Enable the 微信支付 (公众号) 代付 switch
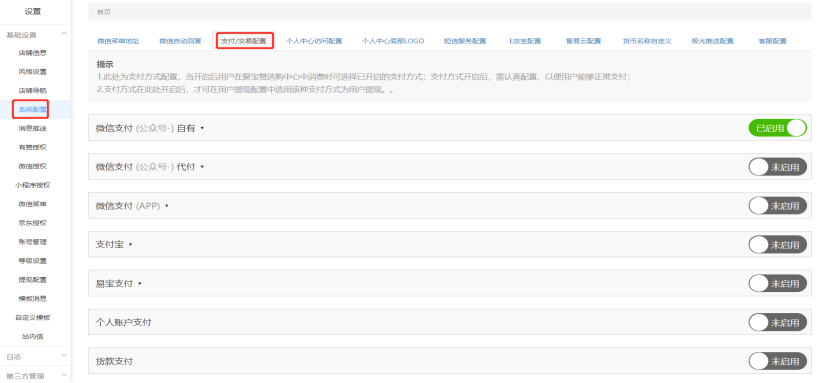This screenshot has width=829, height=383. tap(777, 167)
